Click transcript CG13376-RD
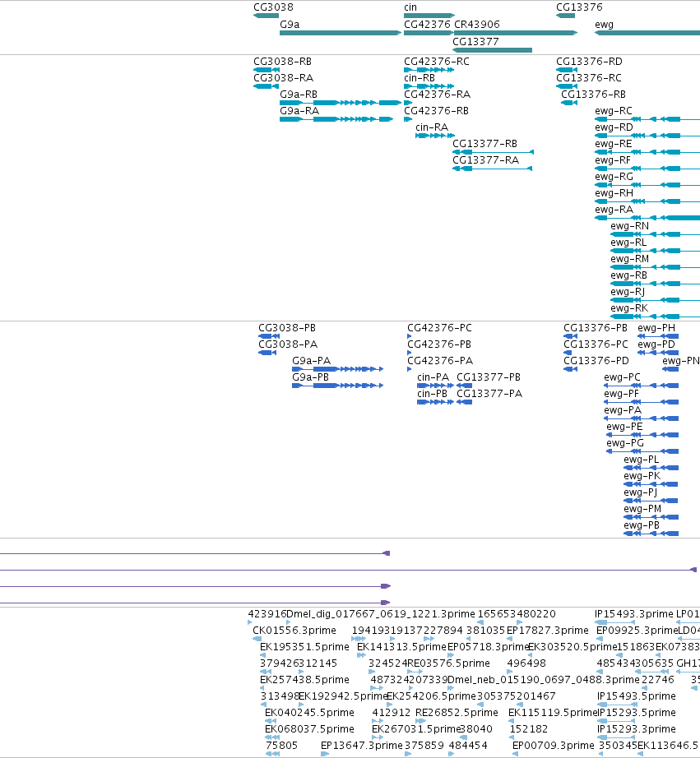700x758 pixels. point(589,62)
